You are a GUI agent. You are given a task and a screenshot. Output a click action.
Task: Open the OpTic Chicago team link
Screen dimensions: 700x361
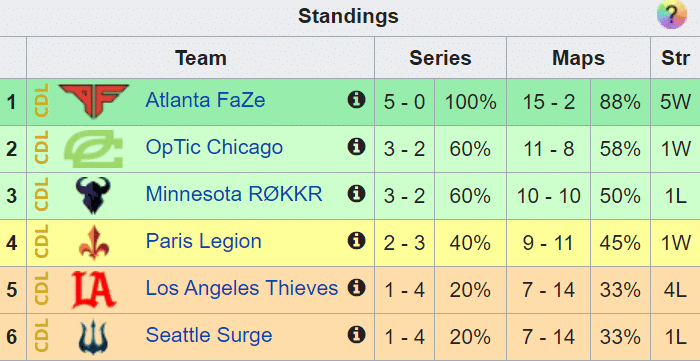click(x=214, y=148)
